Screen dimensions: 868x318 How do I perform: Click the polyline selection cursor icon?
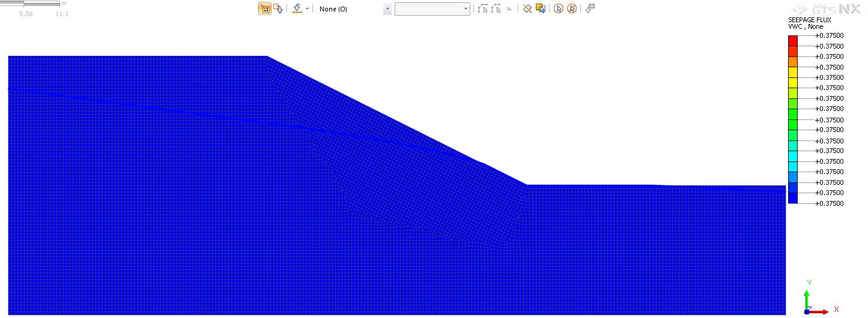(x=482, y=8)
